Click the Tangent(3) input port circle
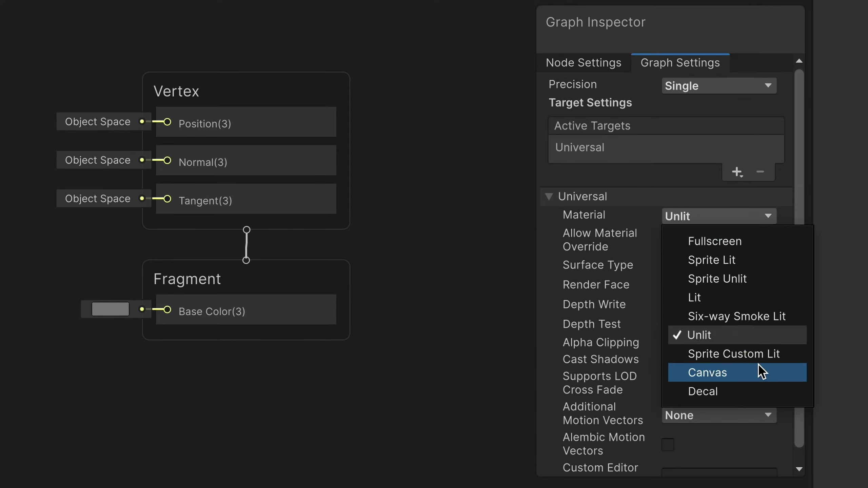This screenshot has width=868, height=488. pyautogui.click(x=167, y=199)
